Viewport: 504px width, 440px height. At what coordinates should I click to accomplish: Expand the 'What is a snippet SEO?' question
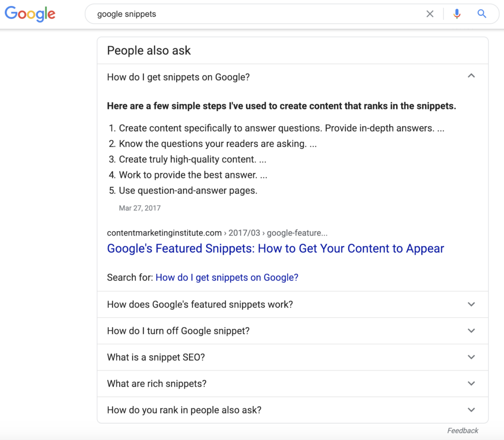coord(156,357)
